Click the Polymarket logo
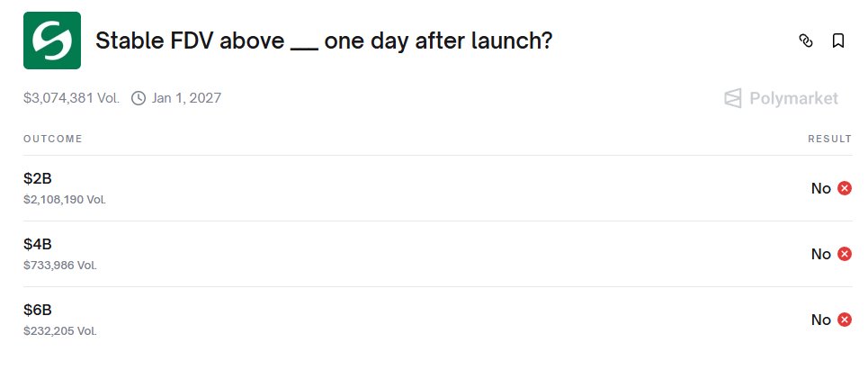The image size is (868, 370). (x=782, y=98)
